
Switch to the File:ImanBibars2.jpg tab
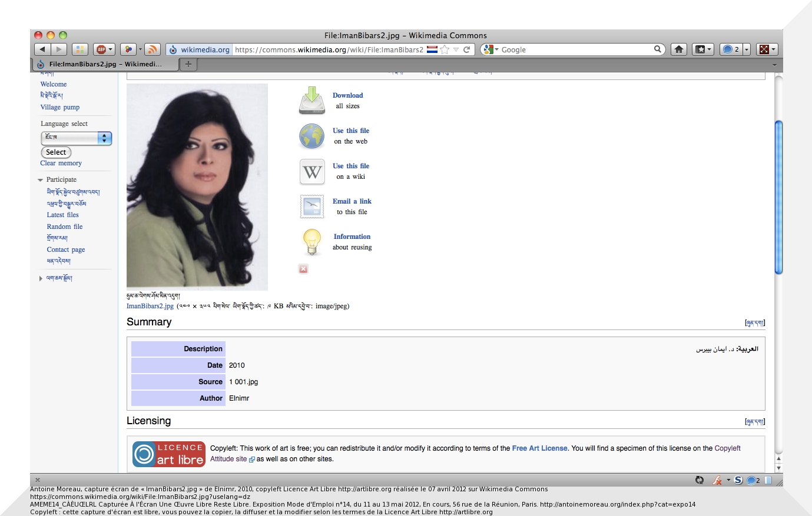(x=104, y=64)
